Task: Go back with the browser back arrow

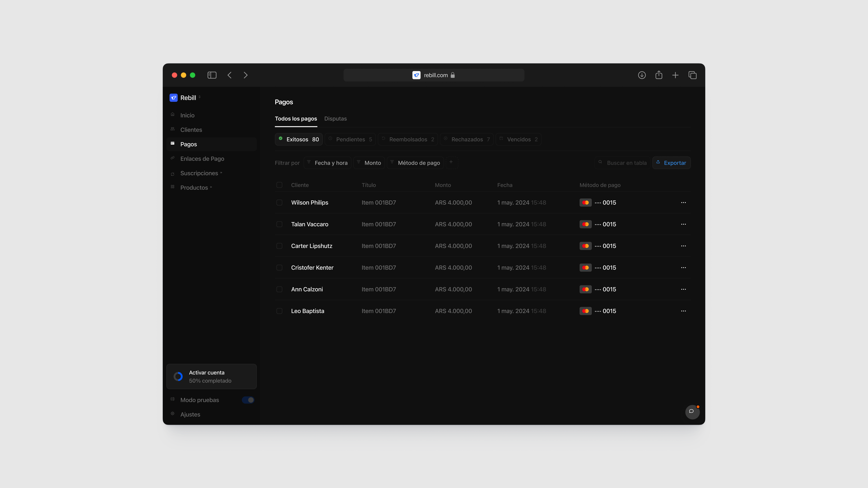Action: point(229,75)
